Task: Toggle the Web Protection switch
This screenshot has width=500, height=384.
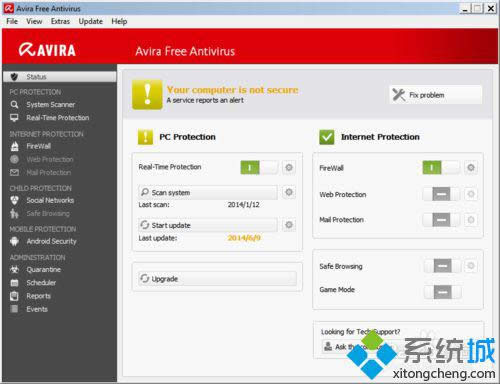Action: 441,194
